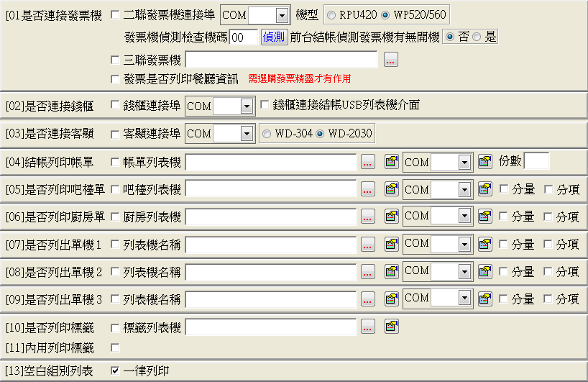Open the printer settings icon in the 出單機 3 row
The width and height of the screenshot is (588, 382).
391,299
